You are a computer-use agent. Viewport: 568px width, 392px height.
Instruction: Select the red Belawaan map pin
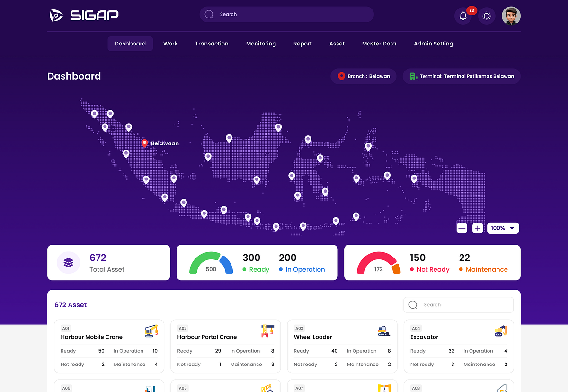click(145, 143)
